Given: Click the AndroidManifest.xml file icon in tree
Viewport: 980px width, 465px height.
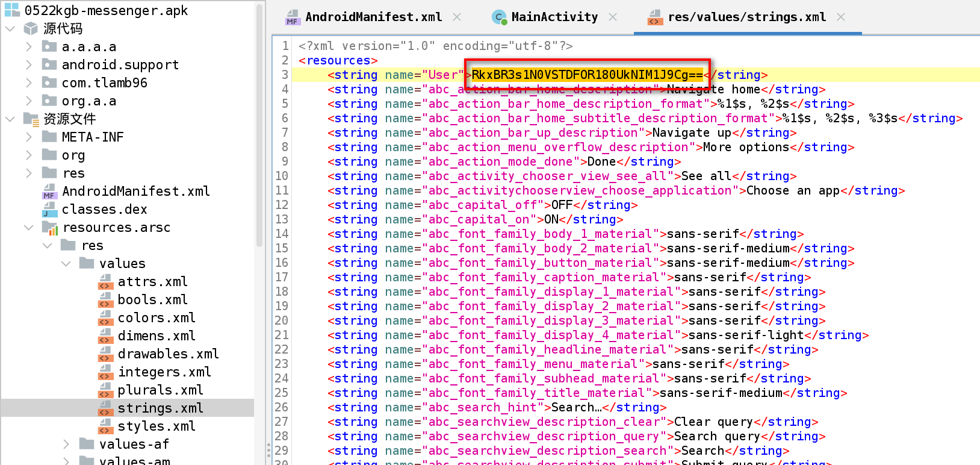Looking at the screenshot, I should point(49,191).
